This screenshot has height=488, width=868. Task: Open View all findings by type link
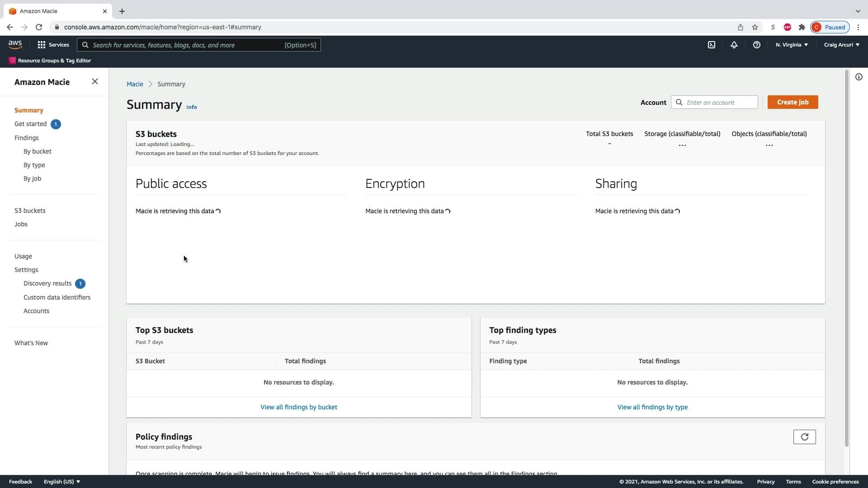[x=652, y=407]
